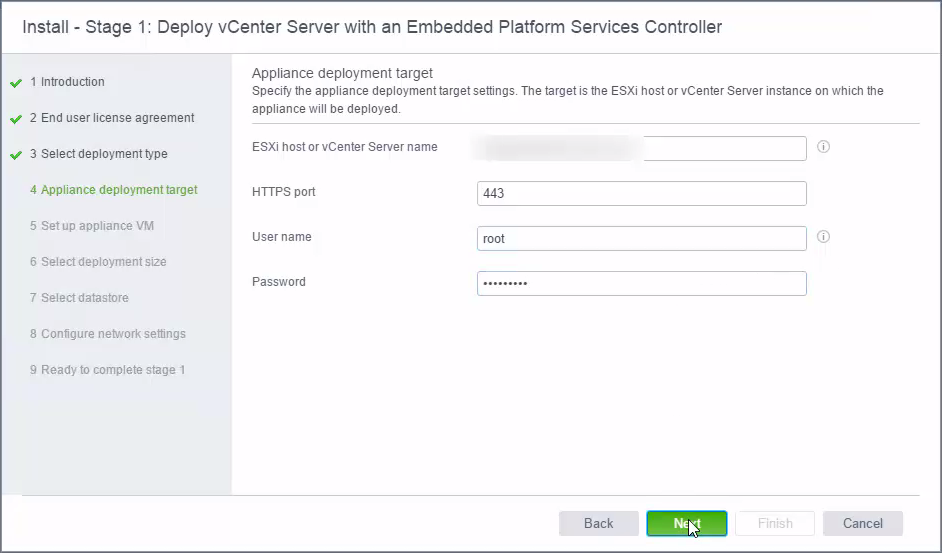Click the info icon beside ESXi host field
The image size is (942, 553).
coord(823,147)
